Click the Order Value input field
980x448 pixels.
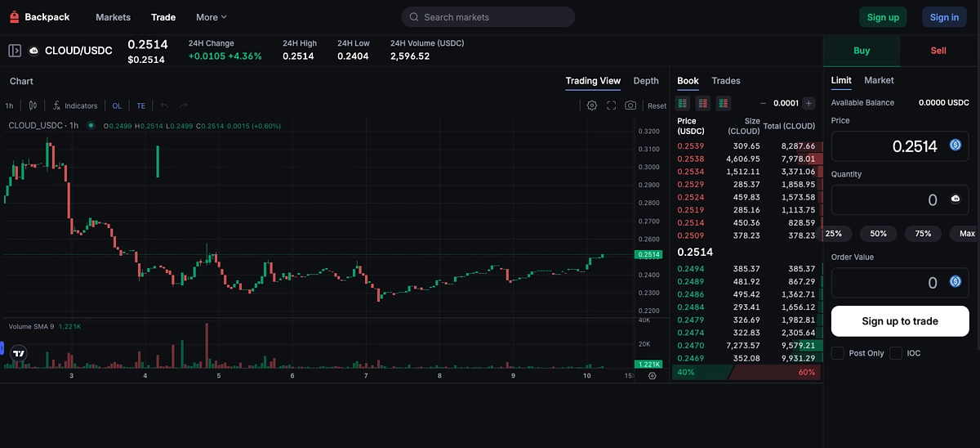(x=900, y=283)
